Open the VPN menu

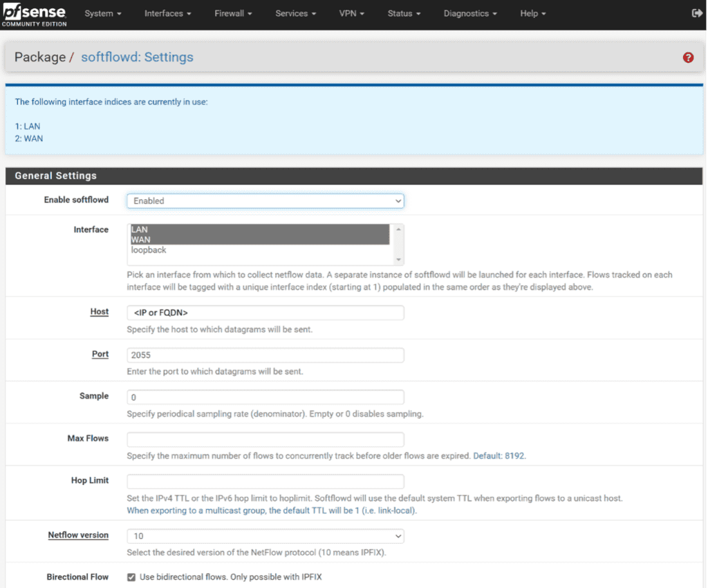(x=352, y=14)
